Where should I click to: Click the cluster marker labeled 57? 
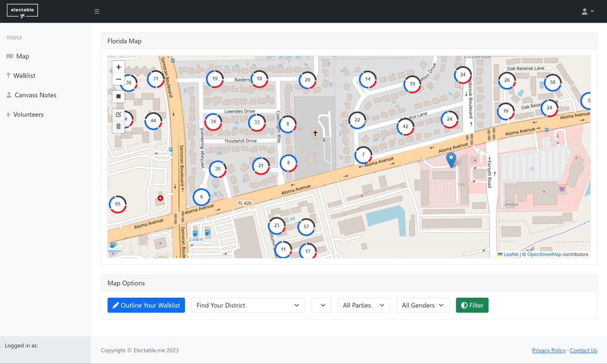[306, 227]
